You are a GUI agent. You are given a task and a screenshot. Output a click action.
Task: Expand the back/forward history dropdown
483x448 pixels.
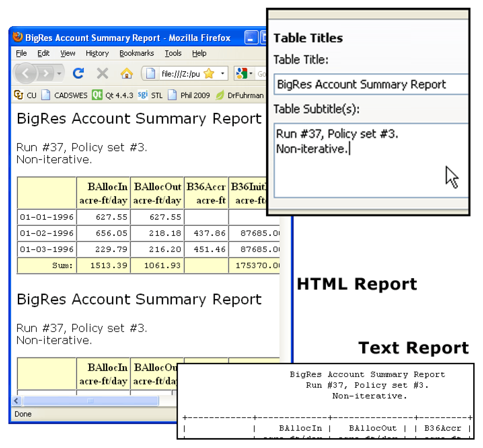coord(59,73)
